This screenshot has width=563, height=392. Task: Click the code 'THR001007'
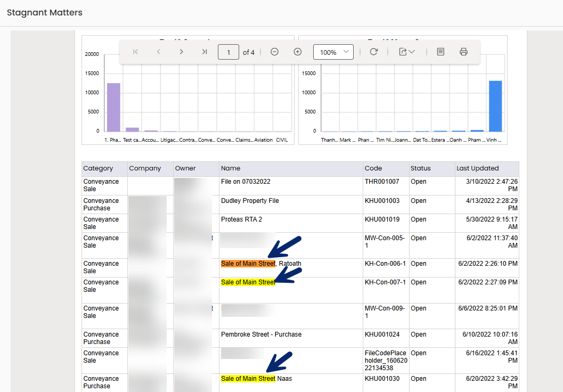pyautogui.click(x=382, y=182)
